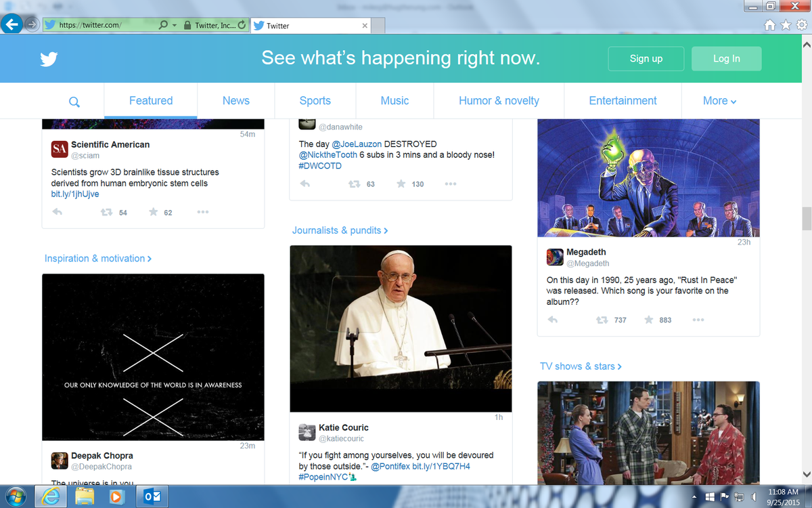Screen dimensions: 812x508
Task: Click scrollbar down arrow
Action: coord(806,475)
